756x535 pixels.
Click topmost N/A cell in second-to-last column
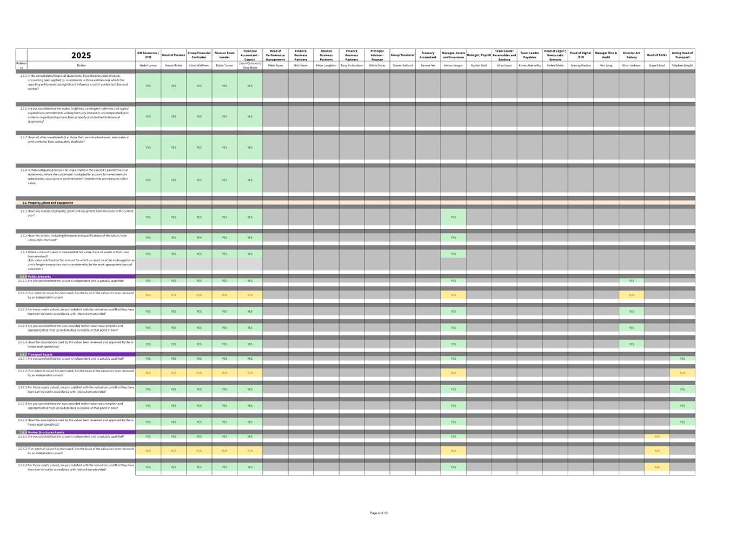[656, 437]
